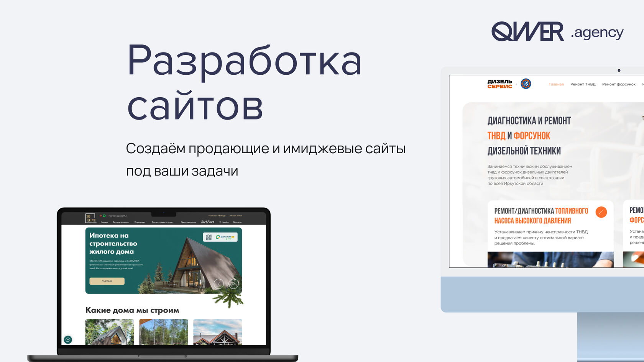644x362 pixels.
Task: Go to next slide arrow on banner
Action: tap(233, 283)
